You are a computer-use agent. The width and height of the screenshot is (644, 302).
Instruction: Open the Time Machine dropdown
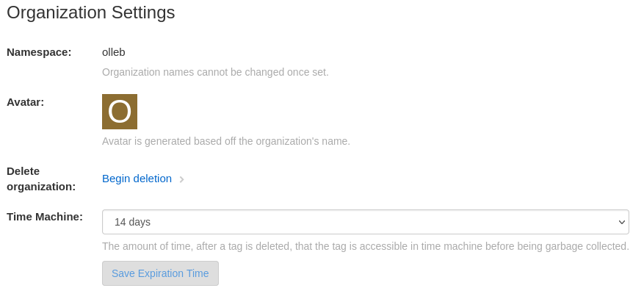coord(365,222)
